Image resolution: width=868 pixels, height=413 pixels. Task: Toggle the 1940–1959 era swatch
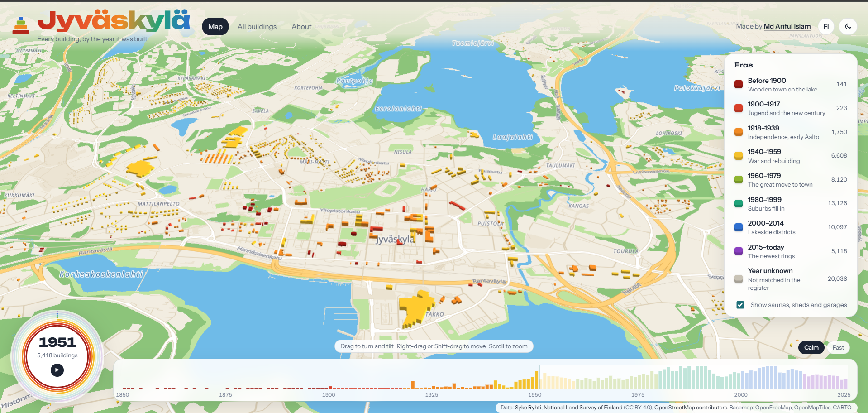(739, 156)
